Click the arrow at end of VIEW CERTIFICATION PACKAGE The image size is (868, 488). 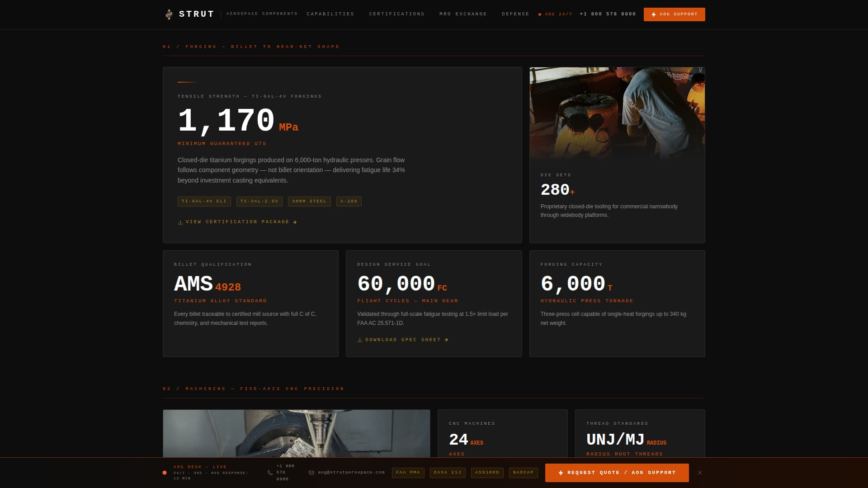[295, 221]
